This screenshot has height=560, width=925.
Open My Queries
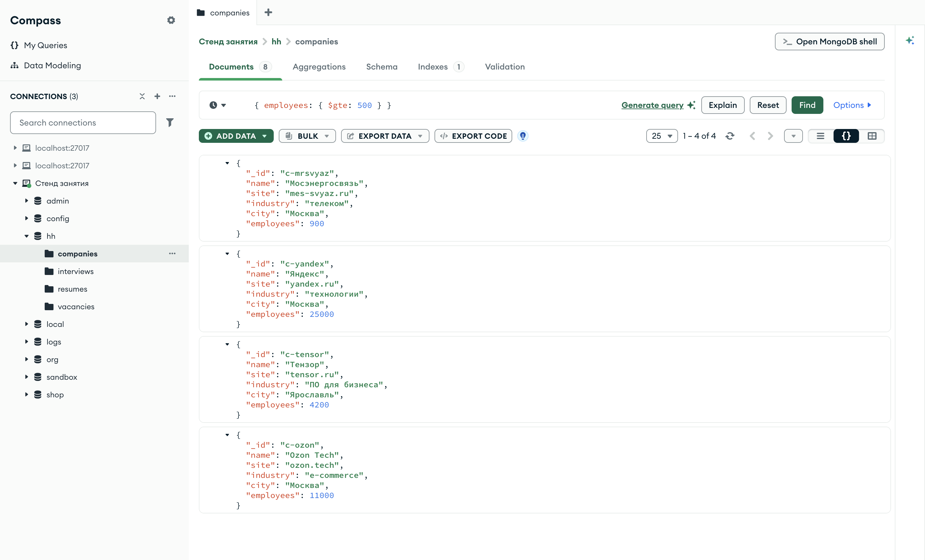(45, 45)
